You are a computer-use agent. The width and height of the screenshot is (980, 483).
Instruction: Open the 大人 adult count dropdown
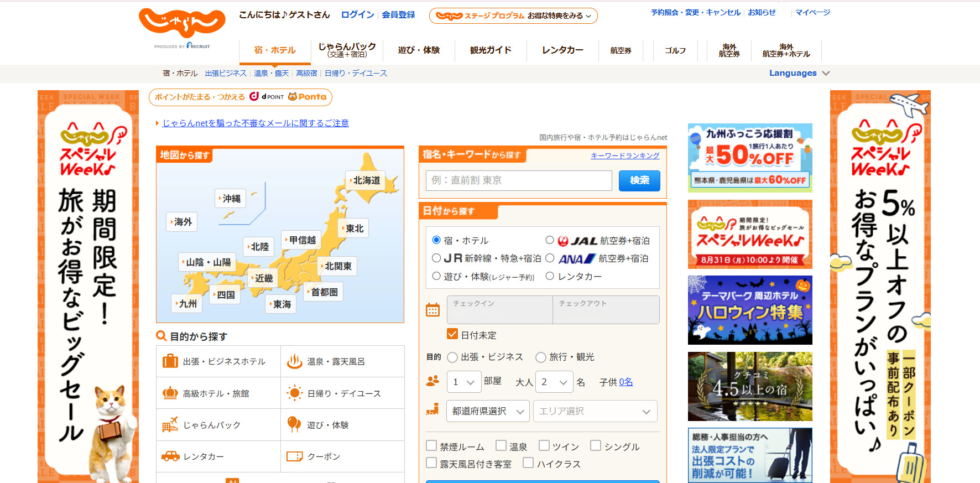(x=555, y=382)
